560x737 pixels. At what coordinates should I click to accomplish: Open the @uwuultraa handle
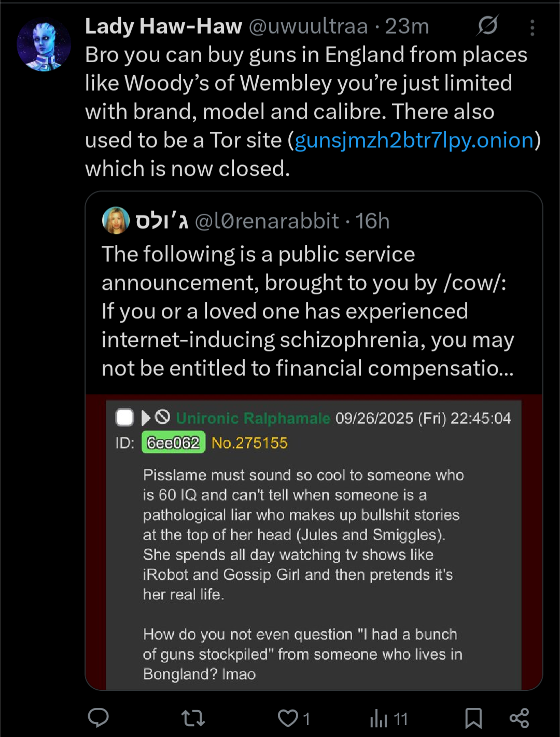308,26
